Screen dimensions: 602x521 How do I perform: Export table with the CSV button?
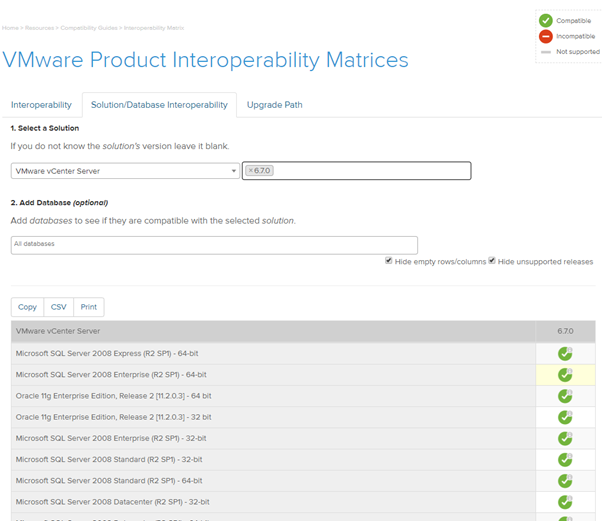point(59,307)
